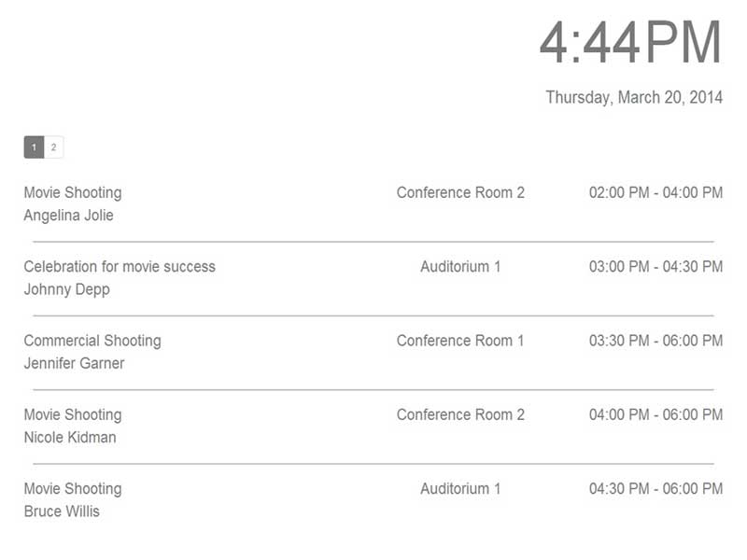
Task: Go to page 2 of the schedule
Action: click(x=54, y=147)
